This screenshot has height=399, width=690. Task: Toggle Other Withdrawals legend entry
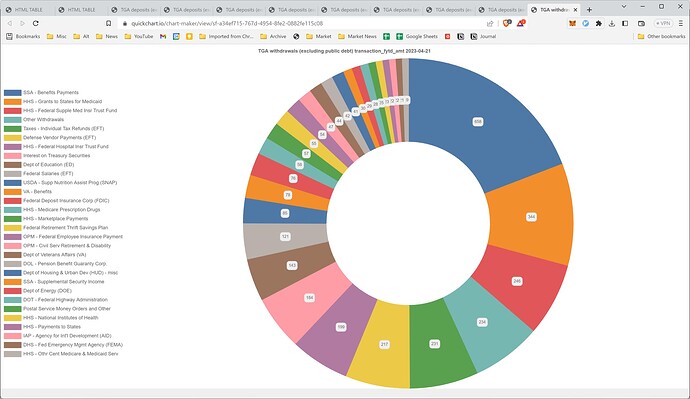[34, 120]
